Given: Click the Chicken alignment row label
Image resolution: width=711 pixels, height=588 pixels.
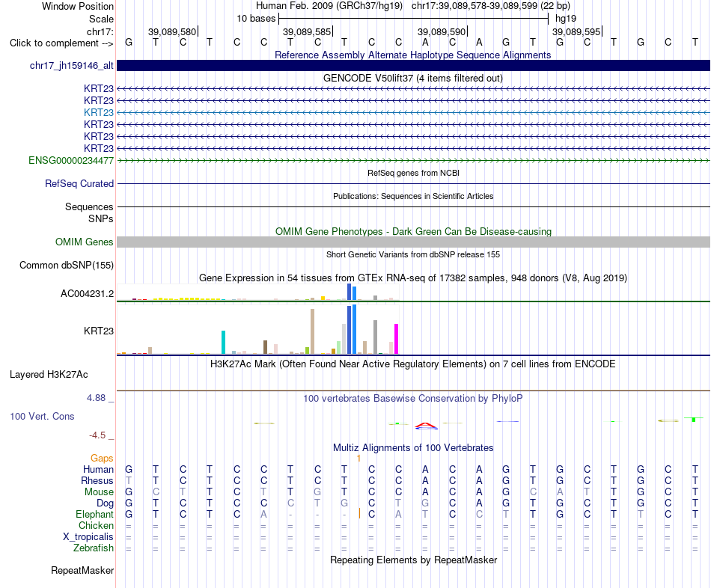Looking at the screenshot, I should 96,525.
